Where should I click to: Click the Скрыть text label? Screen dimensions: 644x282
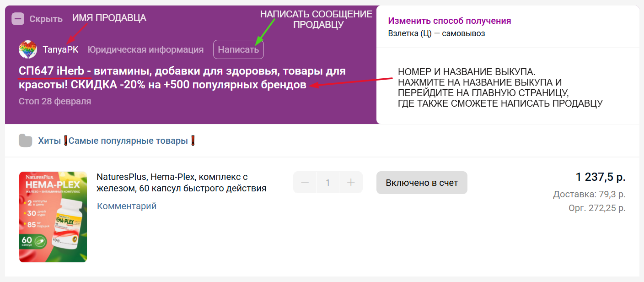coord(46,19)
